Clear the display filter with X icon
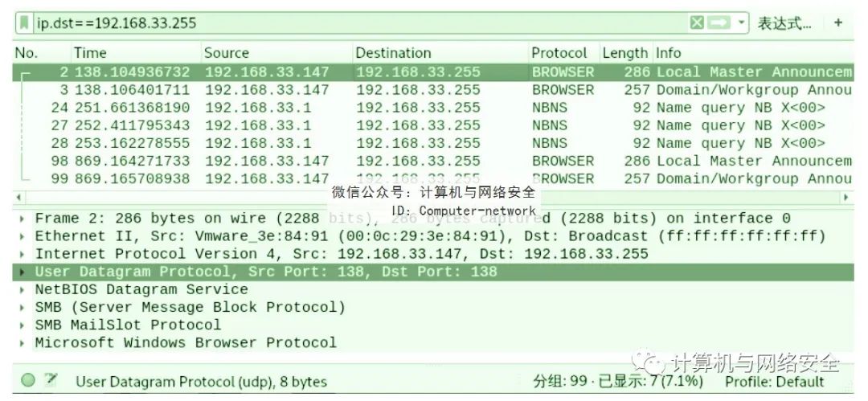868x401 pixels. (x=697, y=23)
